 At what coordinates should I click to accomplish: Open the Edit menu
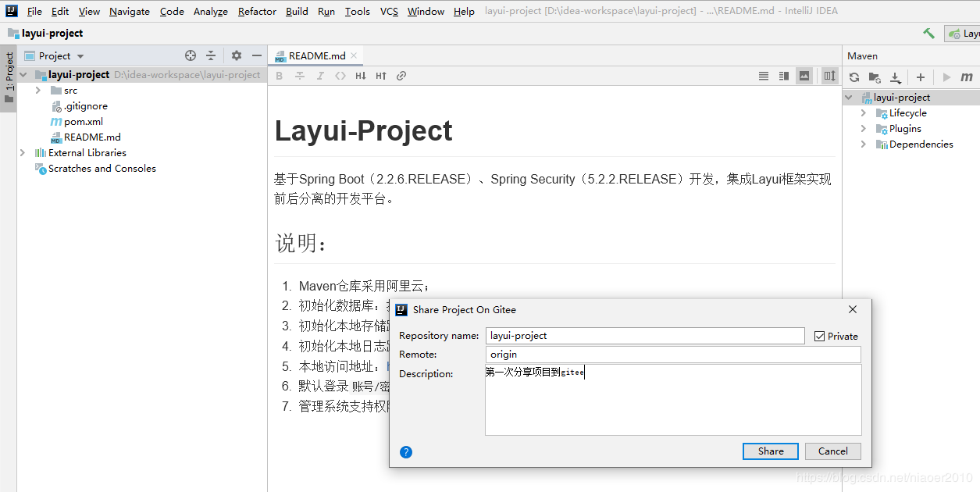pyautogui.click(x=60, y=11)
